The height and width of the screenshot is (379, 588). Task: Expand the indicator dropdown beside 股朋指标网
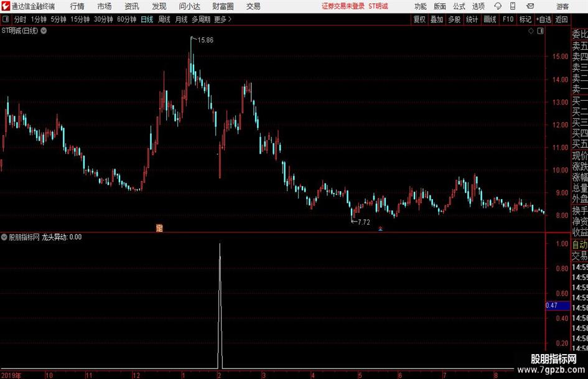coord(4,237)
